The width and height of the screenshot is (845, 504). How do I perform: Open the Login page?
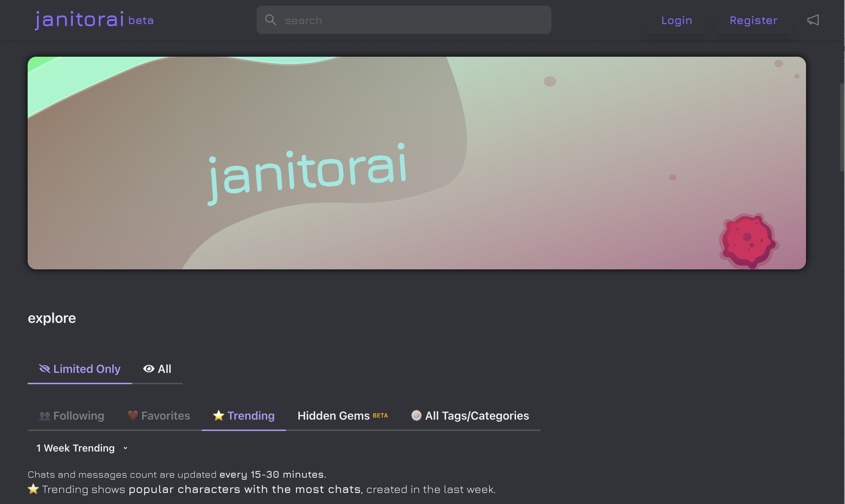click(x=677, y=20)
